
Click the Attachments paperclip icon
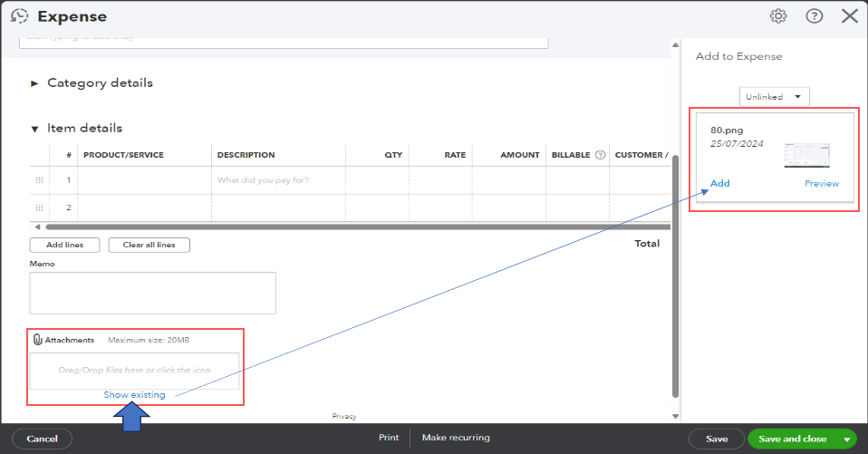(38, 340)
